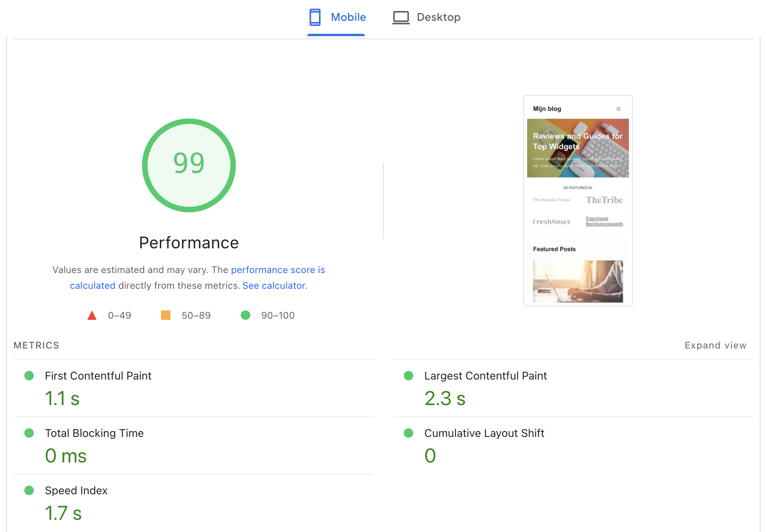Click green dot beside Speed Index
This screenshot has height=532, width=766.
(x=29, y=490)
